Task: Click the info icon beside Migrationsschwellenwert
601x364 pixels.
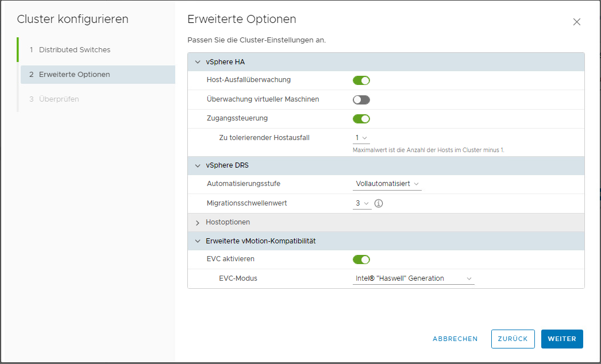Action: coord(378,203)
